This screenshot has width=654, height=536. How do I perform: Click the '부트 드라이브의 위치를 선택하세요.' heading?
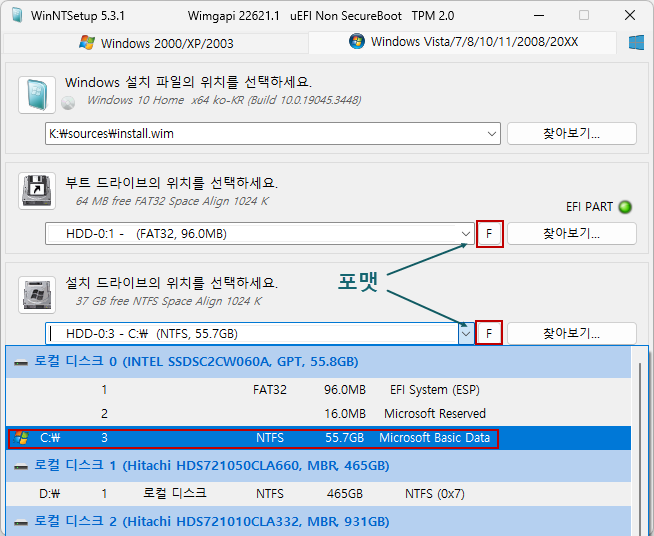pyautogui.click(x=171, y=182)
